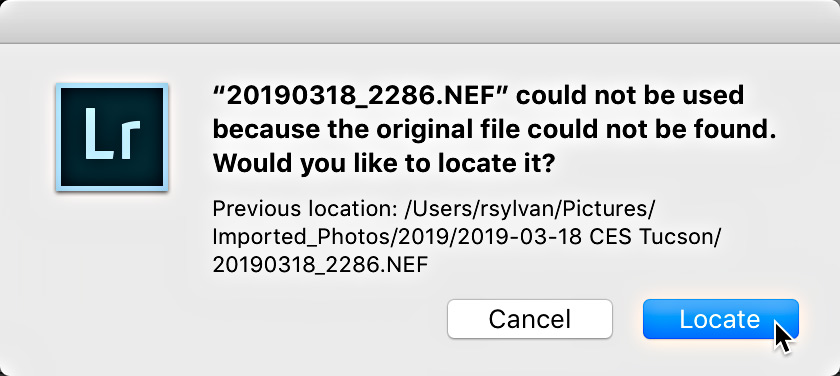Screen dimensions: 840x376
Task: Click the "Would you like to locate it?" question
Action: coord(383,163)
